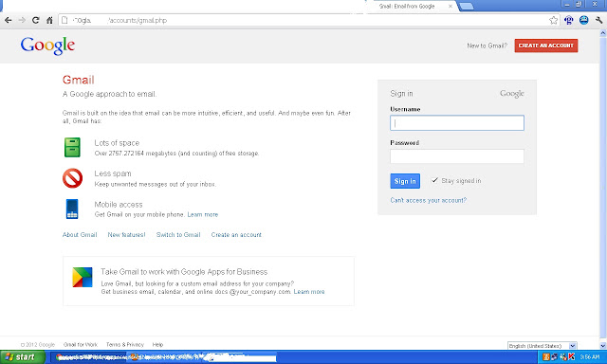Viewport: 607px width, 364px height.
Task: Close the Gmail tab
Action: point(451,7)
